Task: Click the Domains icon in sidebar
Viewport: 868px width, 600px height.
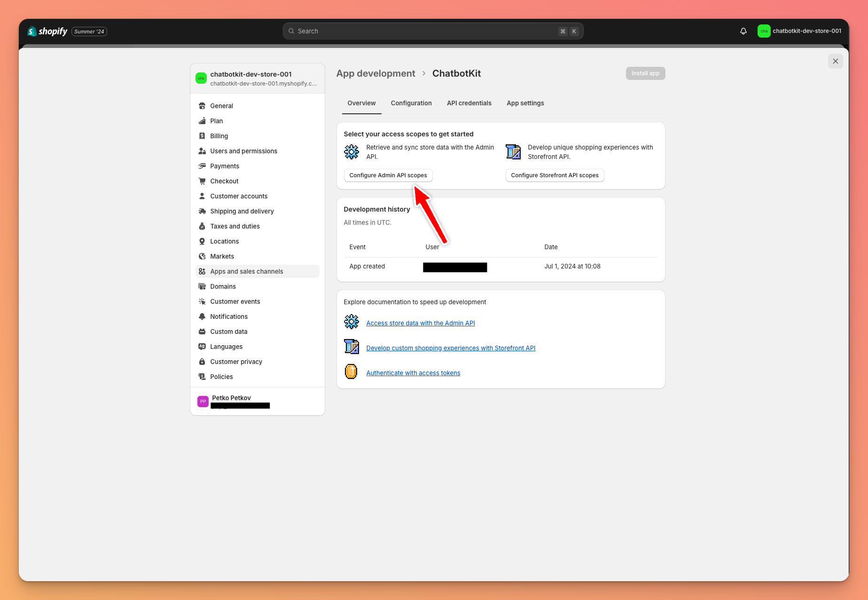Action: (x=202, y=286)
